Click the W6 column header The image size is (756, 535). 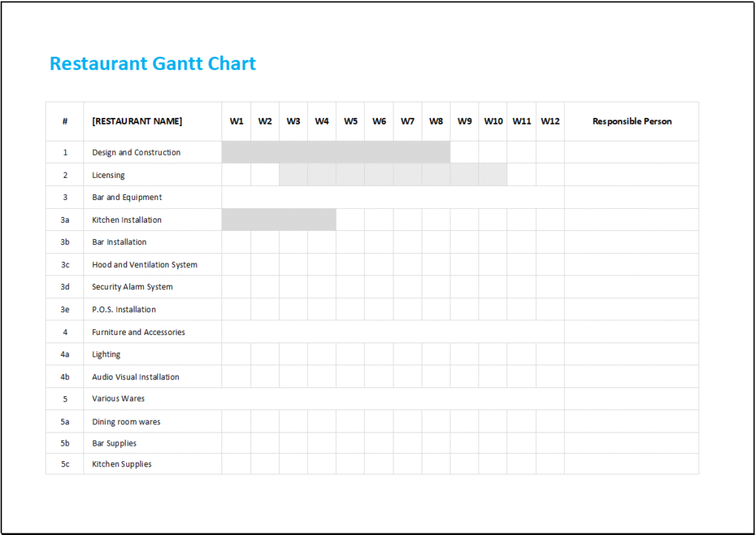pyautogui.click(x=379, y=121)
